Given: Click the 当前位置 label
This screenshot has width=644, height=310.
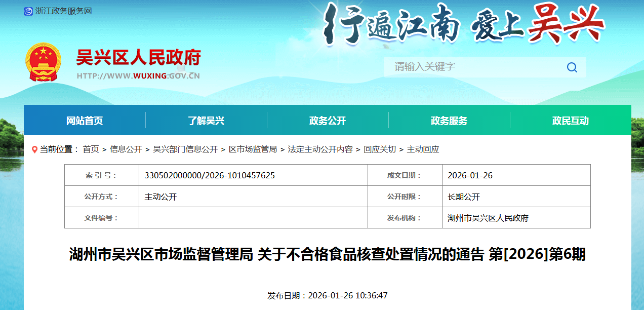Looking at the screenshot, I should [x=59, y=149].
